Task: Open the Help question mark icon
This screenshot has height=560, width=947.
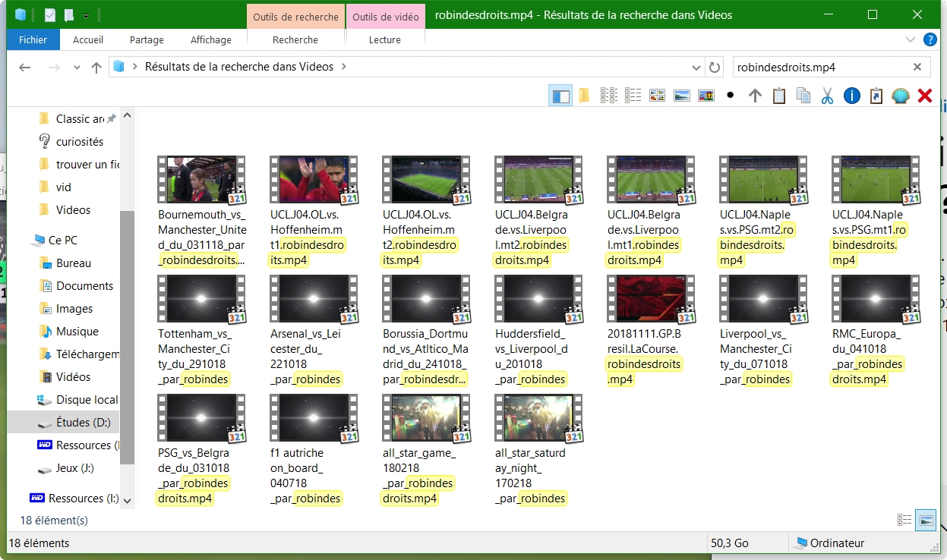Action: pyautogui.click(x=930, y=39)
